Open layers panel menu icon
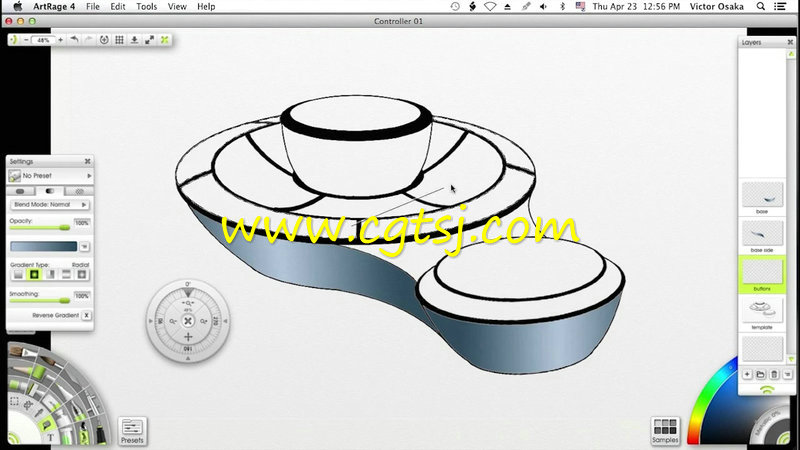This screenshot has width=800, height=450. pos(787,374)
